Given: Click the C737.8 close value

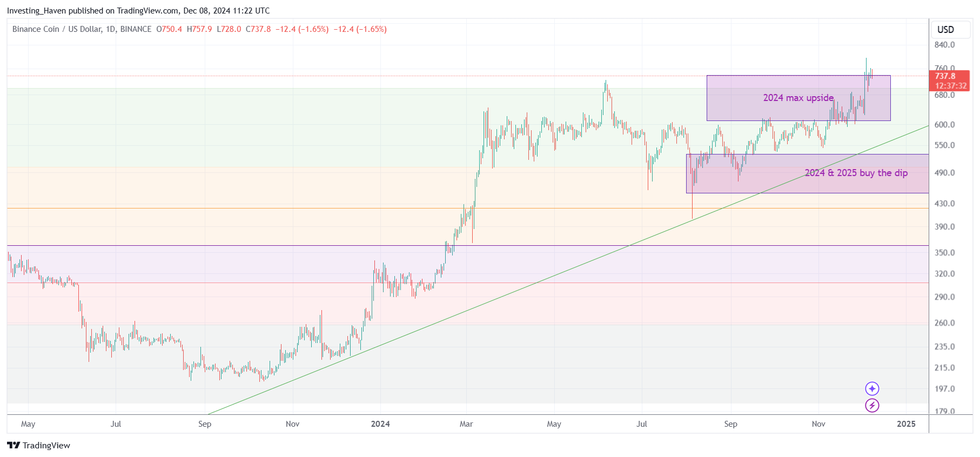Looking at the screenshot, I should pyautogui.click(x=258, y=29).
